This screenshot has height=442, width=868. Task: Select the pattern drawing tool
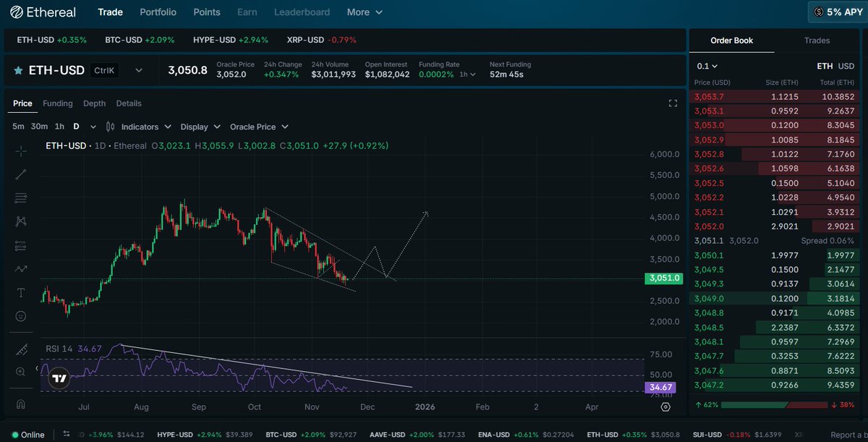(21, 221)
